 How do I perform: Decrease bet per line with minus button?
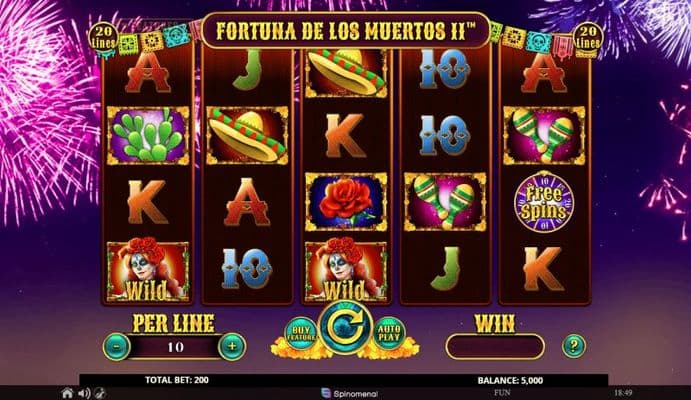(x=116, y=347)
